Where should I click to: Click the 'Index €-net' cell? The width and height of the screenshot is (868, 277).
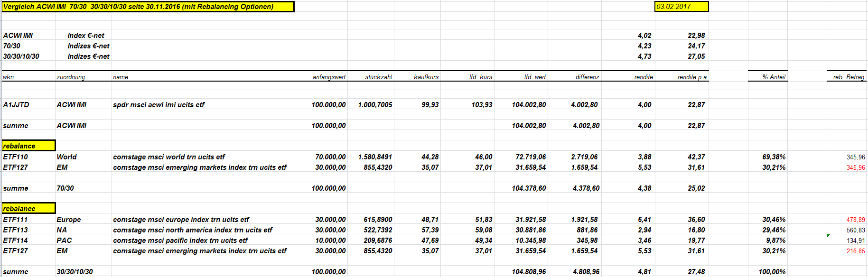[86, 36]
